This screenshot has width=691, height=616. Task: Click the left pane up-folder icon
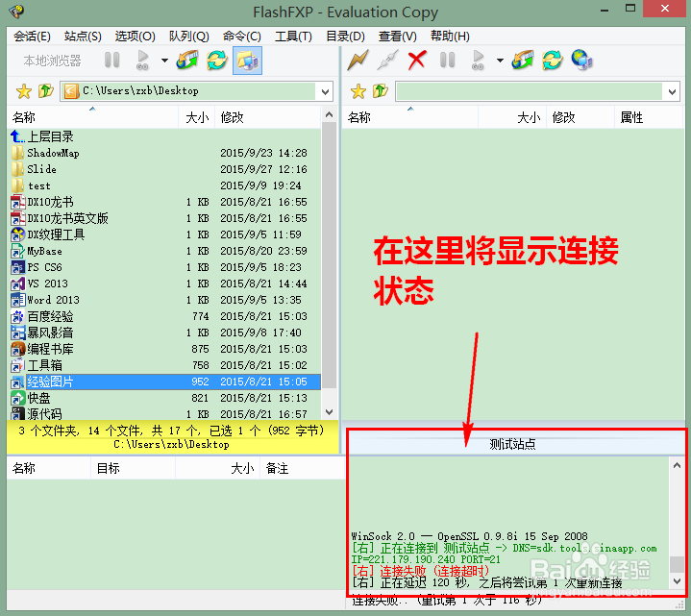click(46, 91)
